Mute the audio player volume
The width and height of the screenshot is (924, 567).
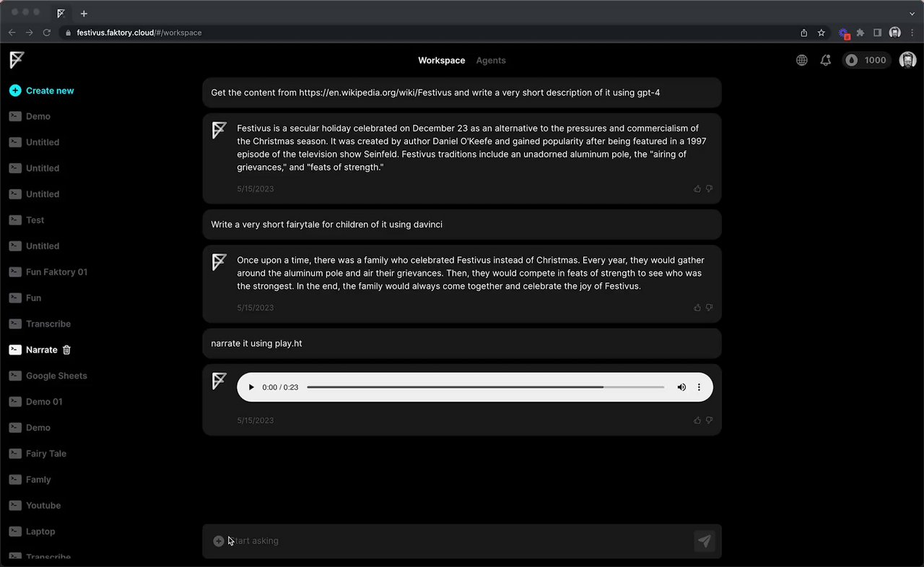tap(681, 387)
